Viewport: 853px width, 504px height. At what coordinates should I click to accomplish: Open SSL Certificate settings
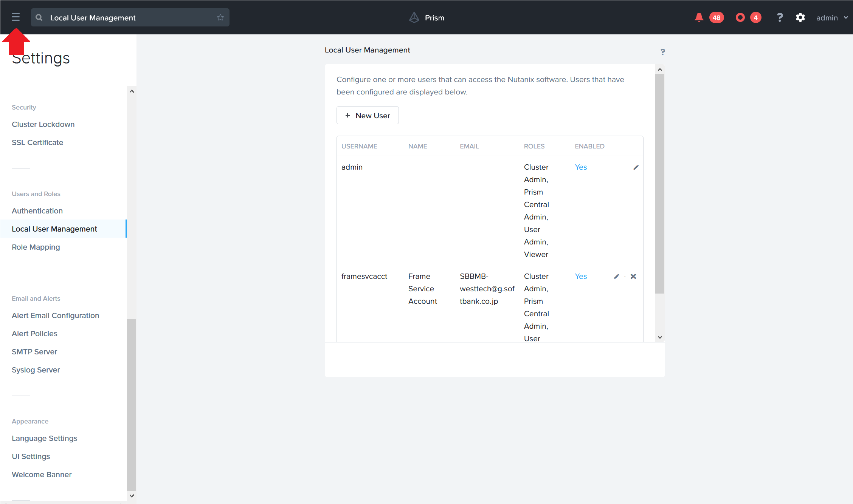click(37, 142)
